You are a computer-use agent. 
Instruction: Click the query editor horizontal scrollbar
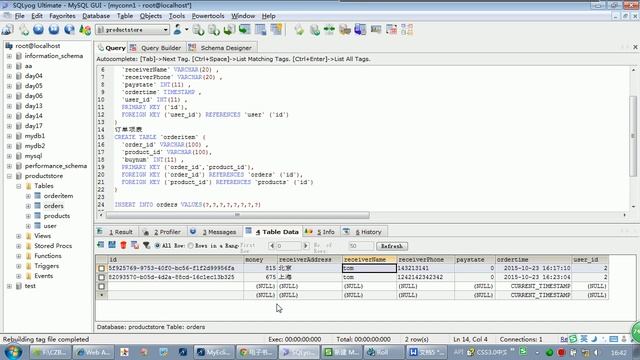[x=238, y=215]
